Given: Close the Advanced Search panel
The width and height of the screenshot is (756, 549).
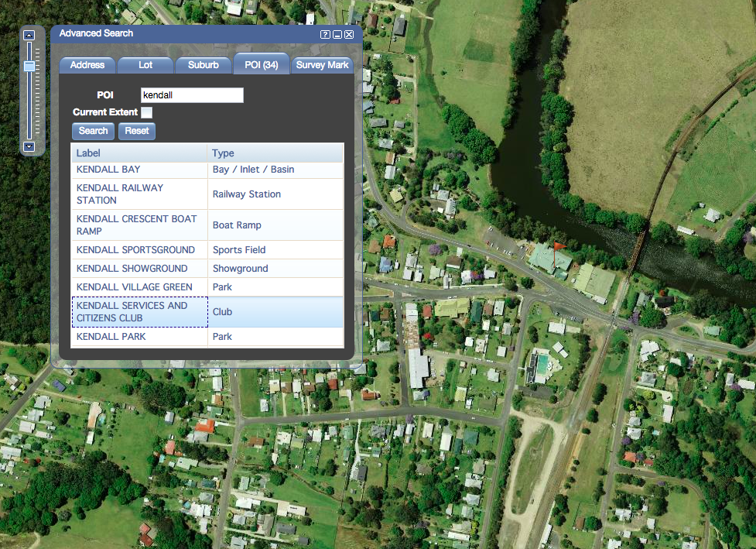Looking at the screenshot, I should tap(349, 35).
